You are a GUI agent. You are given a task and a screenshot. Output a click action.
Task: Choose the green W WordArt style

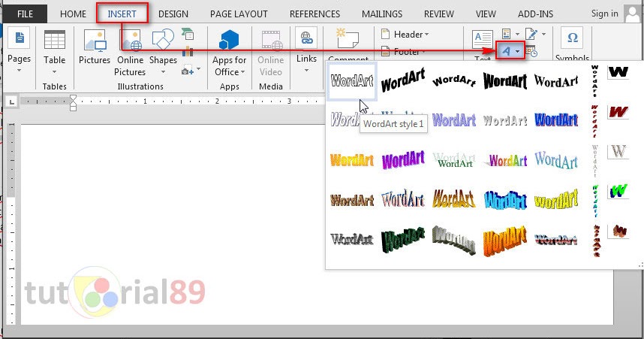[618, 192]
